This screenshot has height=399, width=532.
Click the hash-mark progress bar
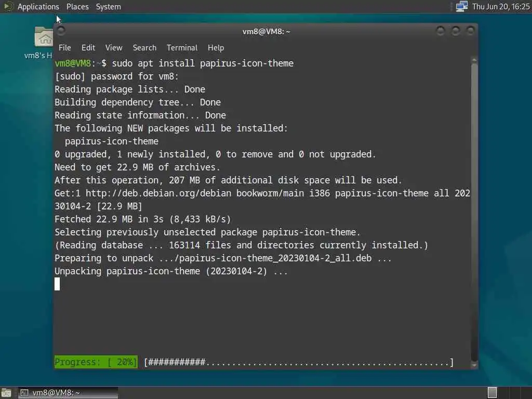299,362
